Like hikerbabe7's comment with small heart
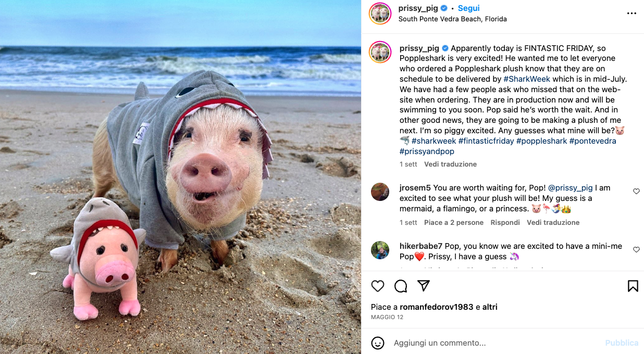 click(x=636, y=250)
